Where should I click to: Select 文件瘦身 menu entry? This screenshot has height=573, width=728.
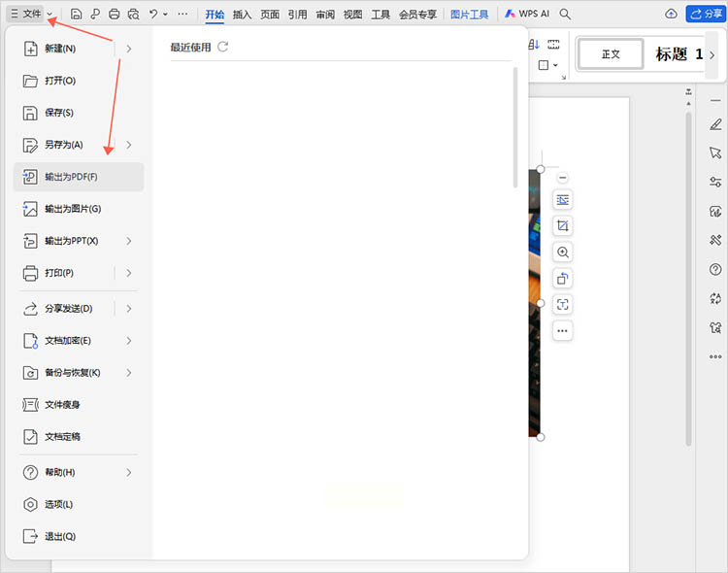pyautogui.click(x=78, y=405)
